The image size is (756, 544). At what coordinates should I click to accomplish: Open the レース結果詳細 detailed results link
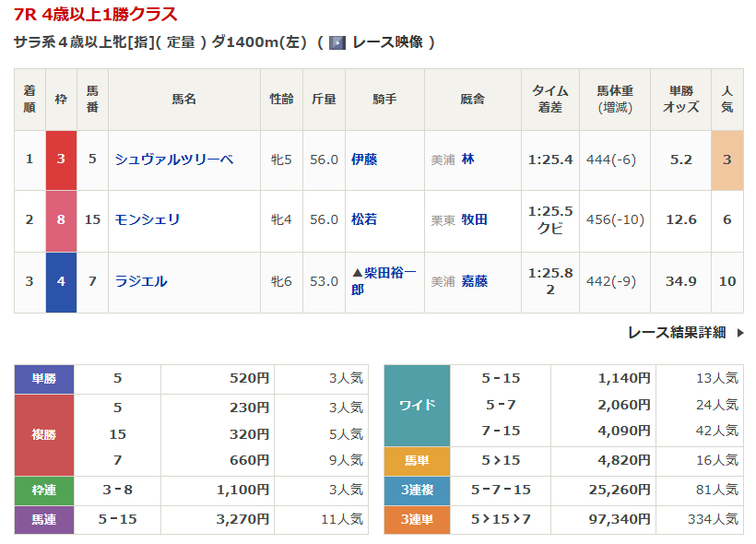click(676, 333)
